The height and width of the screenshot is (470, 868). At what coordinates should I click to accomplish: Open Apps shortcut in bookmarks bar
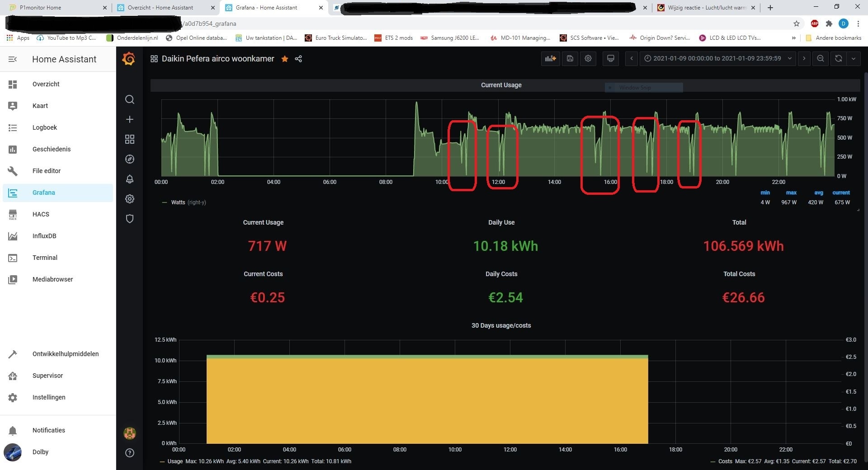coord(18,38)
